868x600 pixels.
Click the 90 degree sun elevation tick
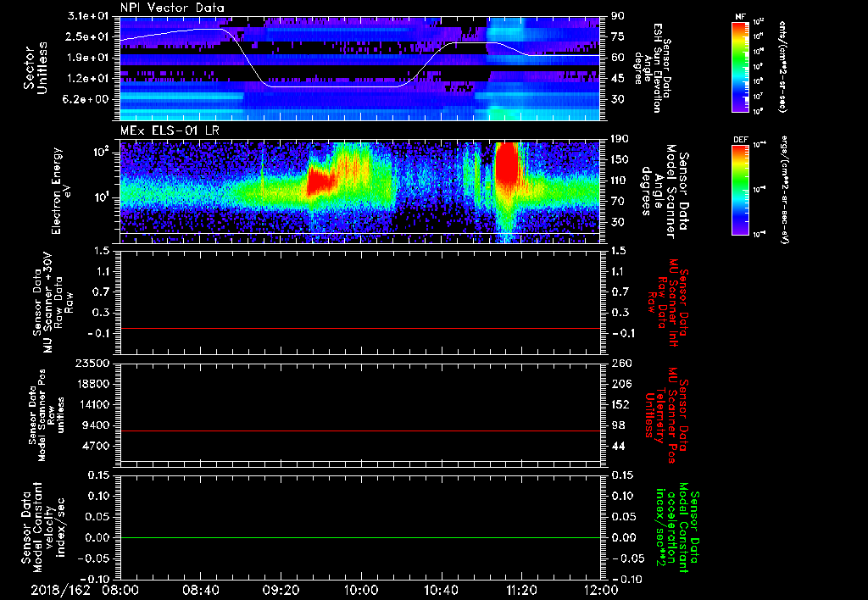[618, 16]
